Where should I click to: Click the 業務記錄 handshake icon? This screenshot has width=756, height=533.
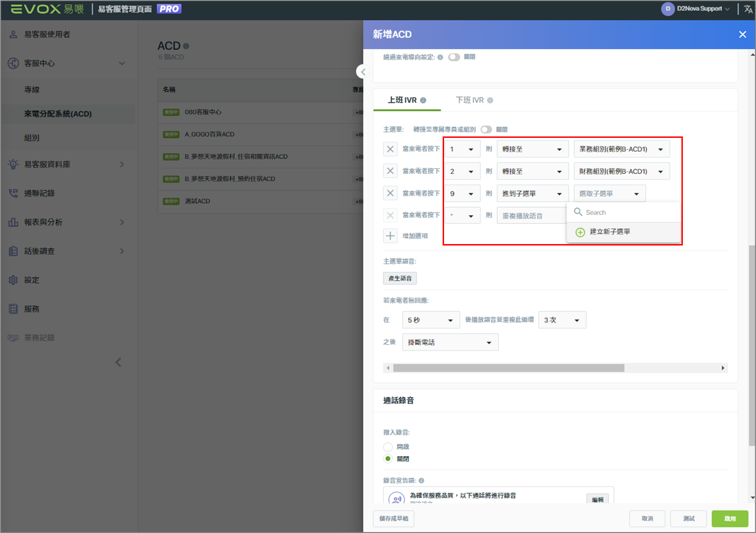pyautogui.click(x=13, y=338)
